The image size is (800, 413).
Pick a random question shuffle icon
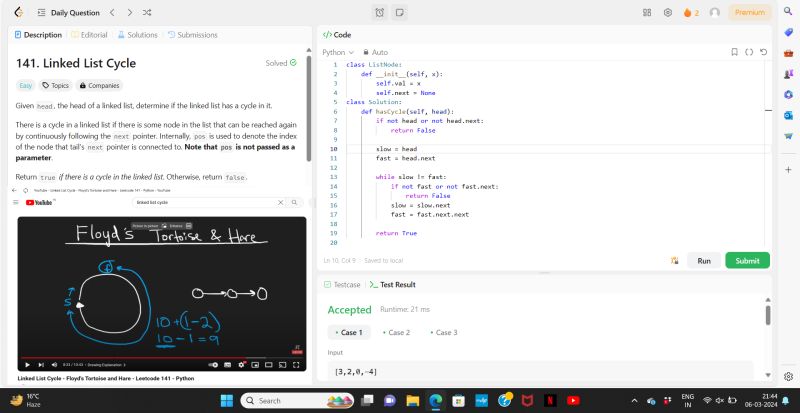pyautogui.click(x=147, y=13)
